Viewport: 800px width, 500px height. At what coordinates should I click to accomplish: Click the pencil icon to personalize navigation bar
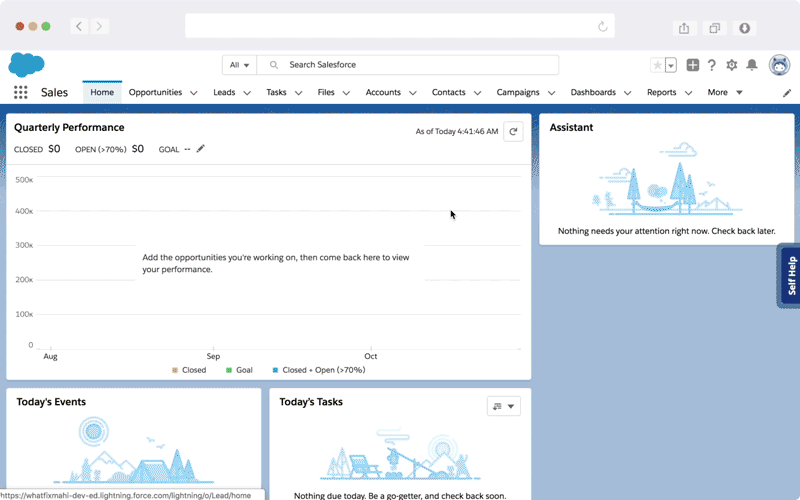pyautogui.click(x=787, y=93)
